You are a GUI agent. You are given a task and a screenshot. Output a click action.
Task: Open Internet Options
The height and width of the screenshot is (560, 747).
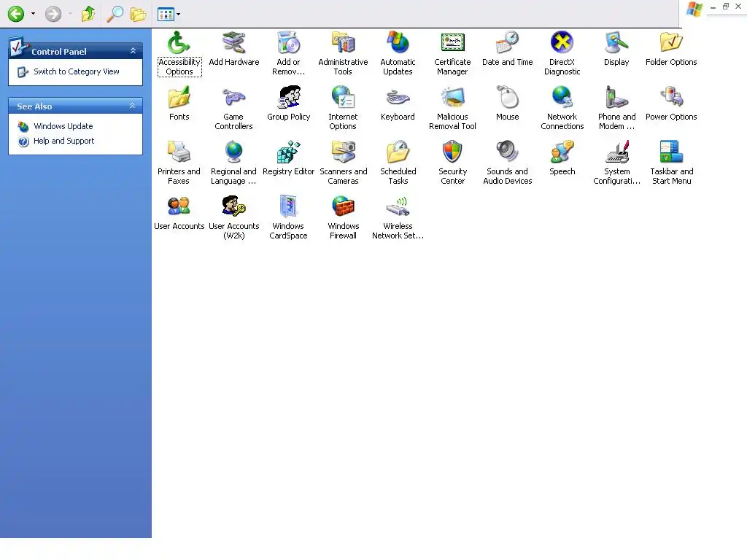(343, 108)
